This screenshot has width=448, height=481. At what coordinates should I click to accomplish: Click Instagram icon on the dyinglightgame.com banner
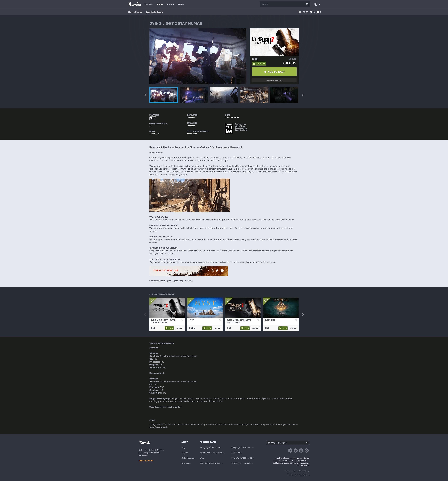(213, 270)
